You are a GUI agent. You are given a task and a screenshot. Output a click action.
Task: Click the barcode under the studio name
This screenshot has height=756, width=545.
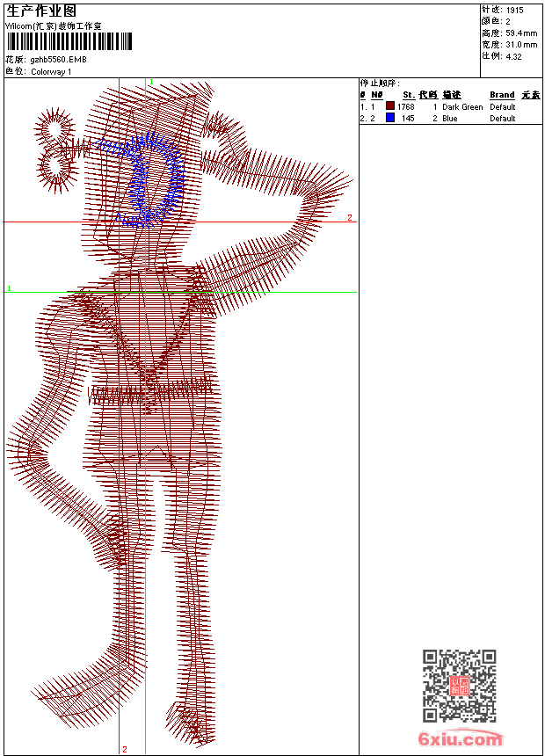(69, 41)
